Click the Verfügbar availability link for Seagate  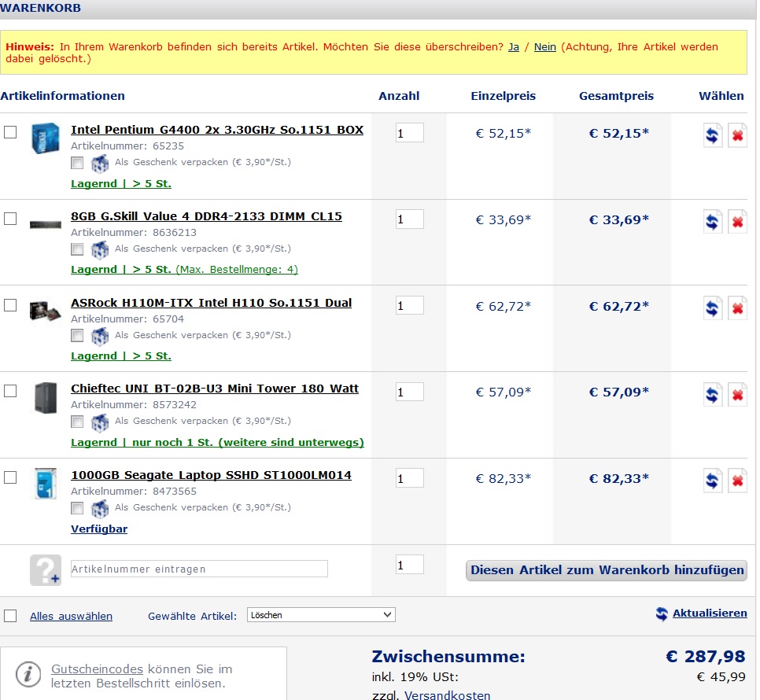pyautogui.click(x=99, y=529)
